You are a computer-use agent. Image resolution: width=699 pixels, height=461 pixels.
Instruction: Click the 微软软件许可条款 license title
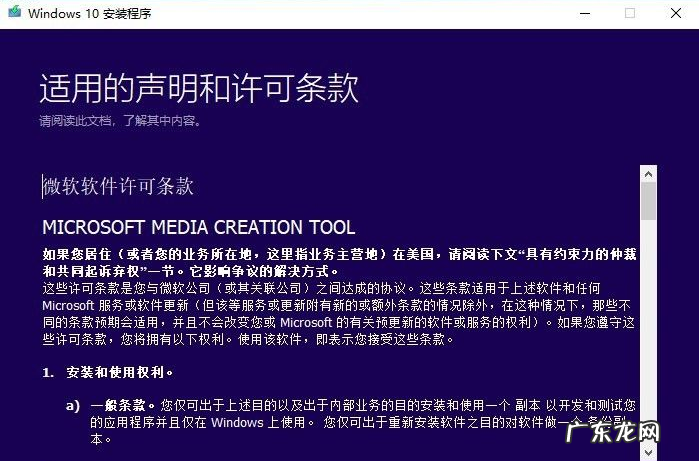(x=118, y=186)
